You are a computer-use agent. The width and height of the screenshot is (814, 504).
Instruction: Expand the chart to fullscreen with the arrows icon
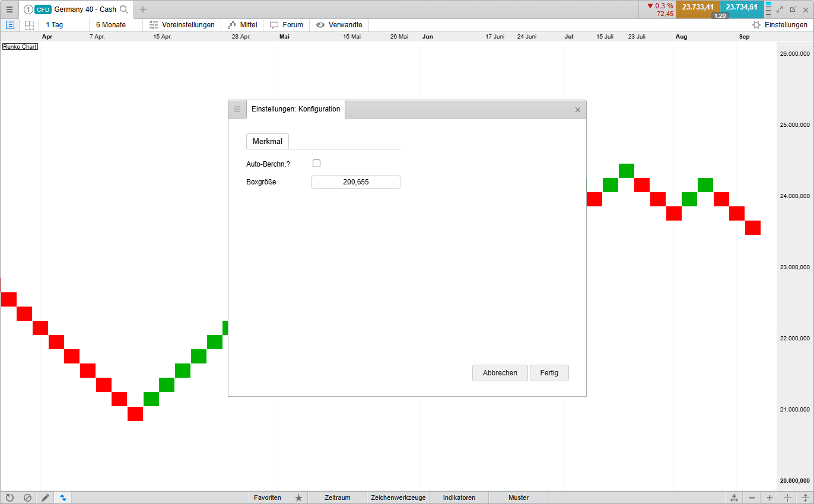(x=780, y=9)
